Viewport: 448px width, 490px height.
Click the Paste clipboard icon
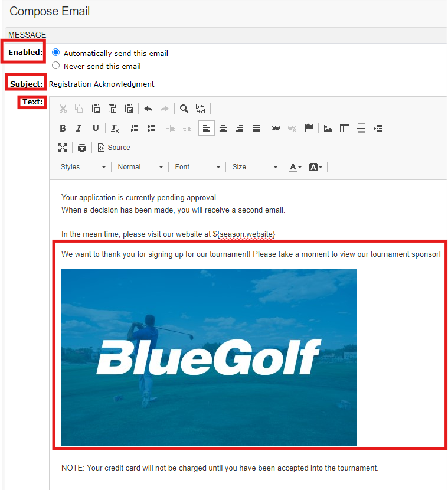click(96, 109)
